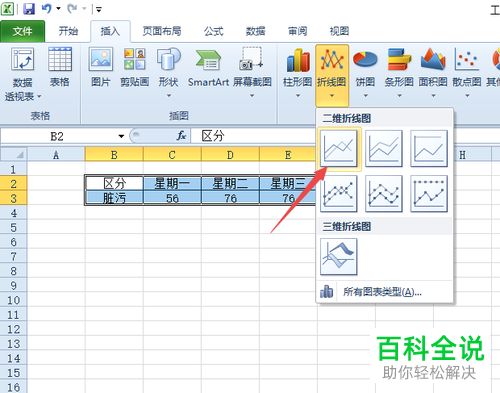The image size is (500, 393).
Task: Click the Line chart (折线图) button
Action: point(332,75)
